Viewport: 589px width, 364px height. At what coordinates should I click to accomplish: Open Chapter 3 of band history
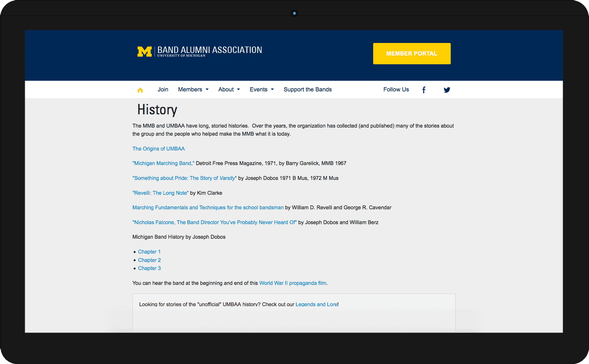[149, 268]
